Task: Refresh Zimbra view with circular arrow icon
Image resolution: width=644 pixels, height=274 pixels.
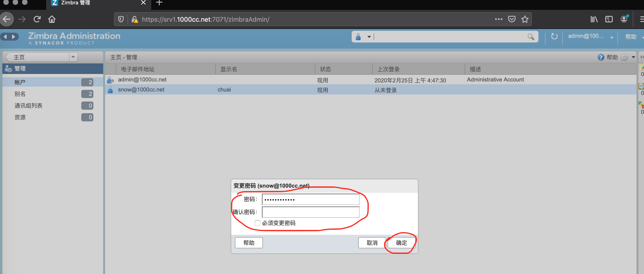Action: [x=554, y=36]
